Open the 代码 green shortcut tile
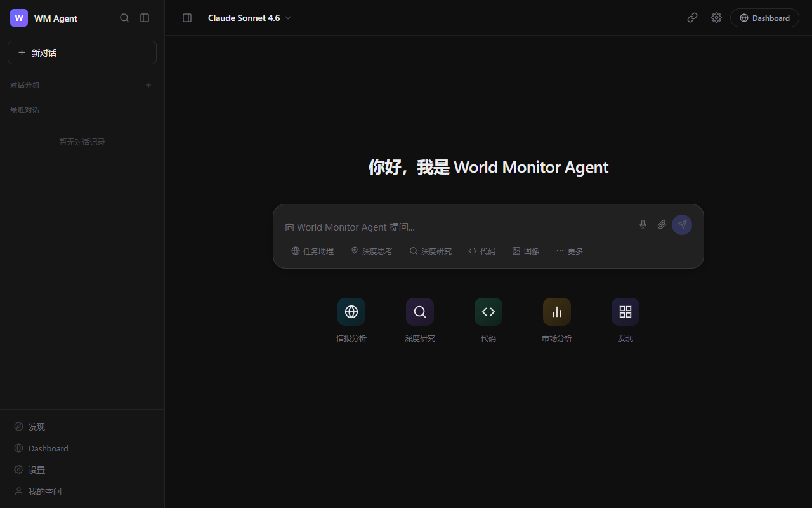The image size is (812, 508). [x=488, y=320]
